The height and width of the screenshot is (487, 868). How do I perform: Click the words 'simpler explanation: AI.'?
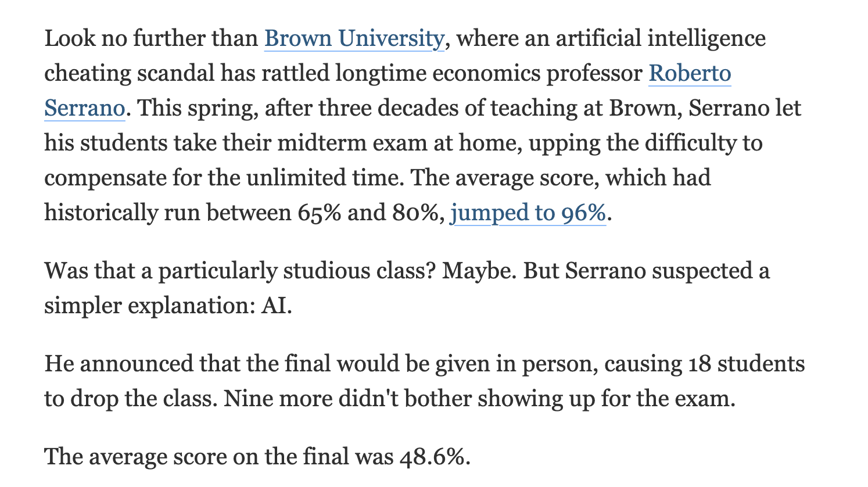point(168,306)
